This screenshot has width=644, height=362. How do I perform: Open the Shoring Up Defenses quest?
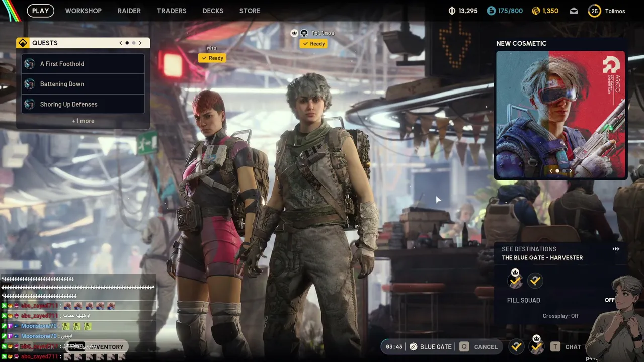(x=83, y=104)
